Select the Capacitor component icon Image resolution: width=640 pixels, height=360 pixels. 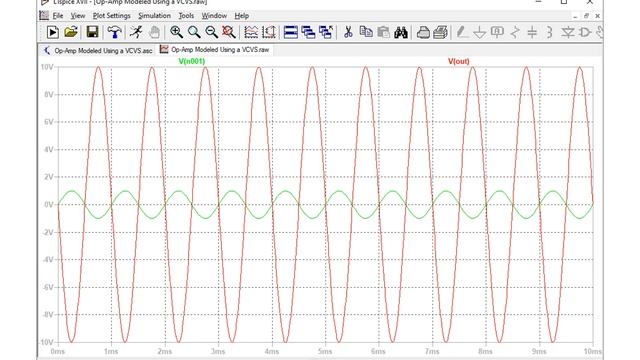pyautogui.click(x=532, y=32)
